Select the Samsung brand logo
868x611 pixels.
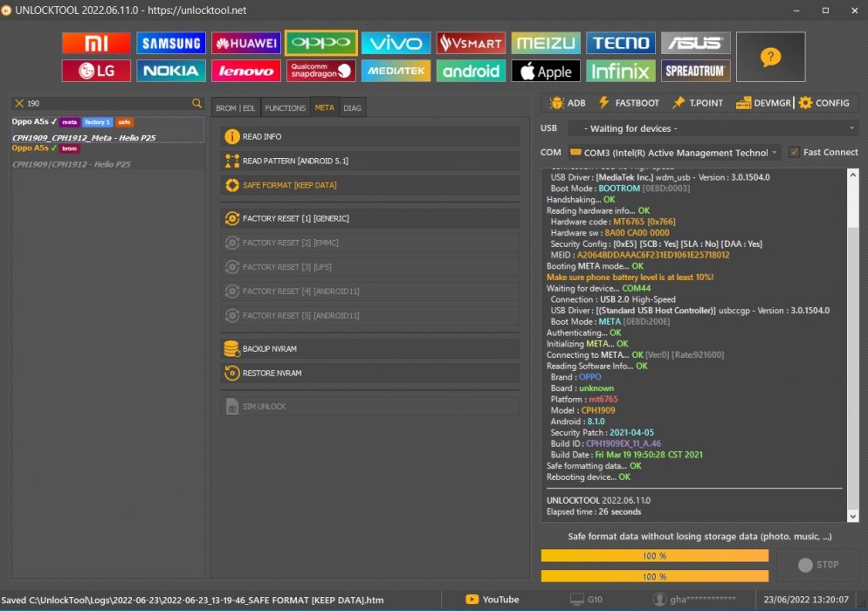pos(171,43)
